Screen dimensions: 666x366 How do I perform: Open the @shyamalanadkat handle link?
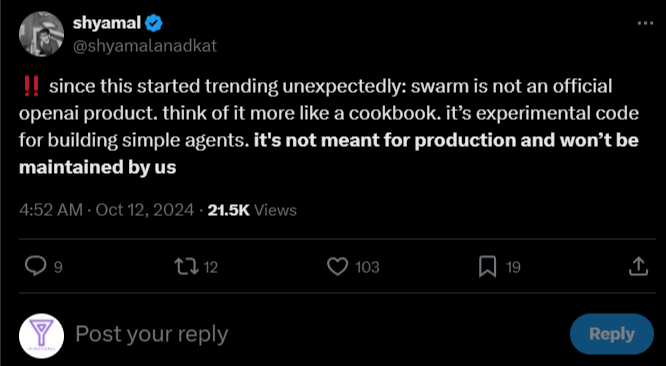pos(145,46)
